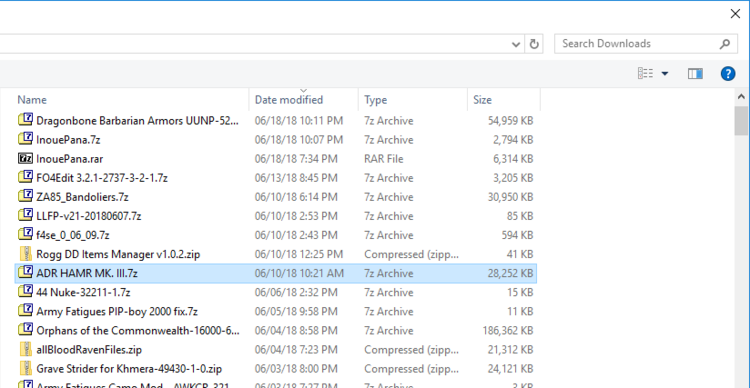Refresh the Downloads folder view
This screenshot has height=388, width=750.
[x=534, y=44]
